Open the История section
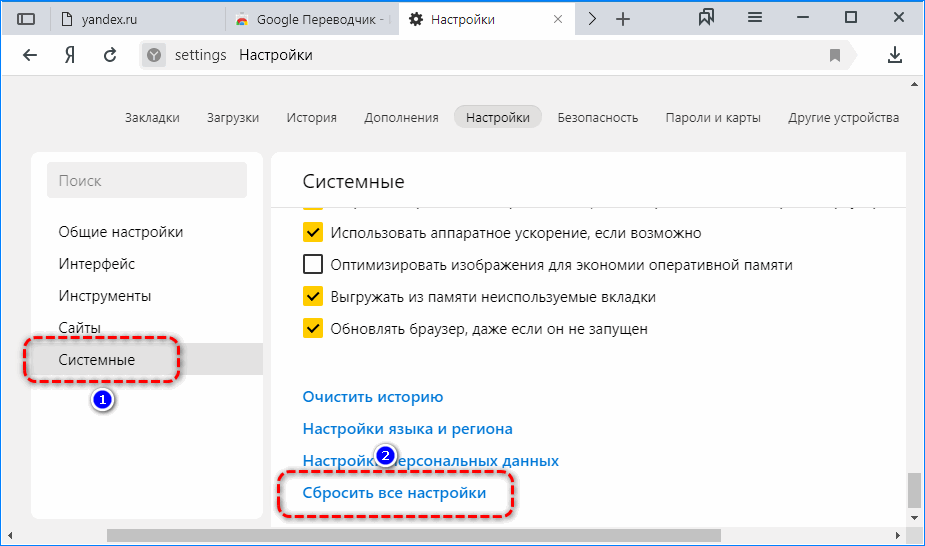This screenshot has width=925, height=546. pos(311,118)
